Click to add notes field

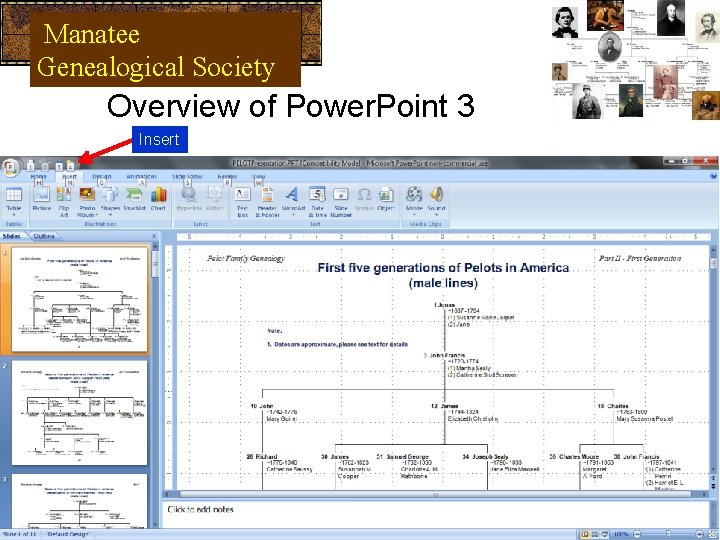click(435, 513)
